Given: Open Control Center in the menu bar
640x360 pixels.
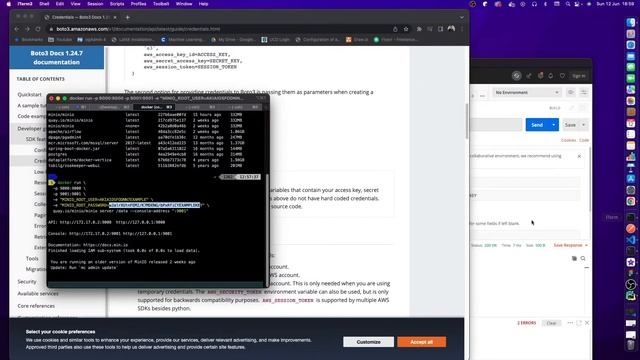Looking at the screenshot, I should point(577,4).
